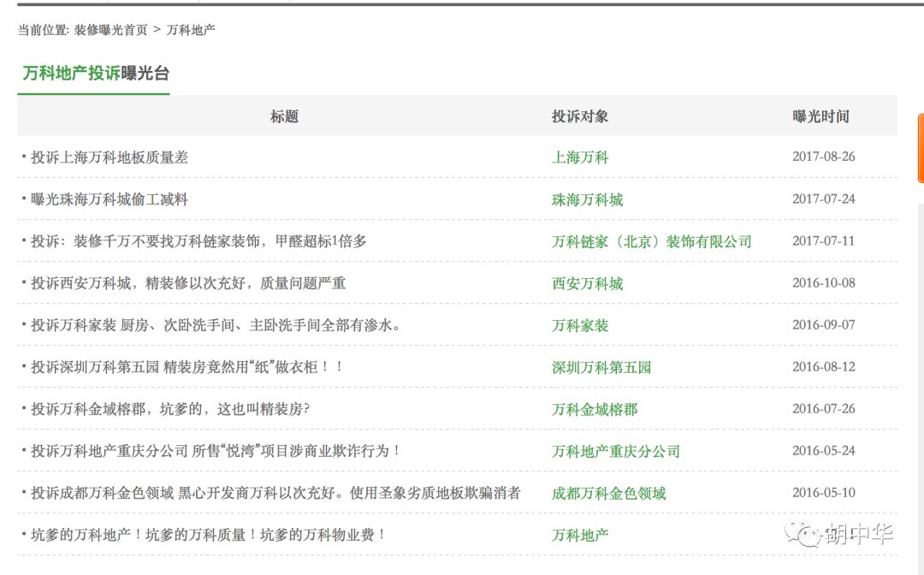Viewport: 924px width, 575px height.
Task: Click the 西安万科城 complaint target link
Action: pos(587,283)
